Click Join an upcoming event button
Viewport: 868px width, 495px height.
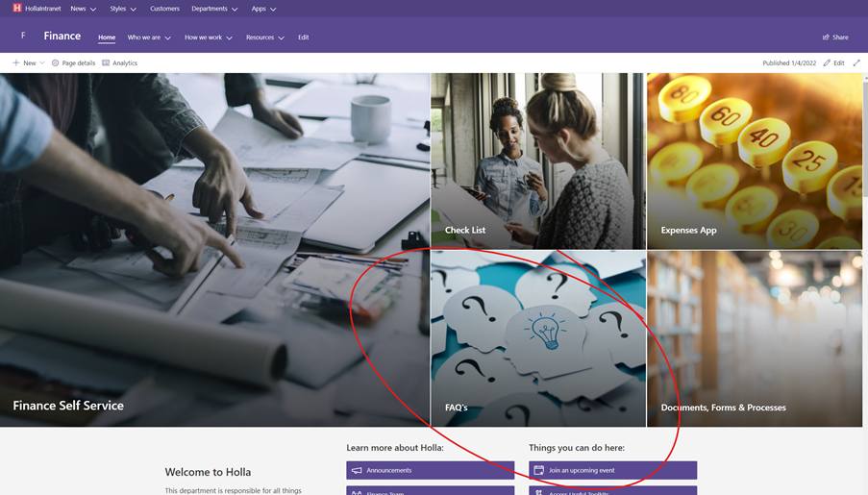[613, 470]
